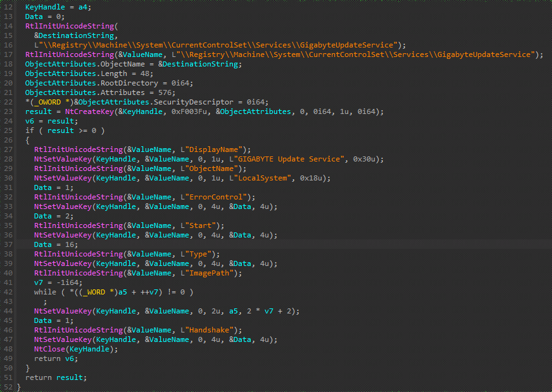Click the "v7 = -1i64;" statement
Image resolution: width=552 pixels, height=392 pixels.
[58, 283]
